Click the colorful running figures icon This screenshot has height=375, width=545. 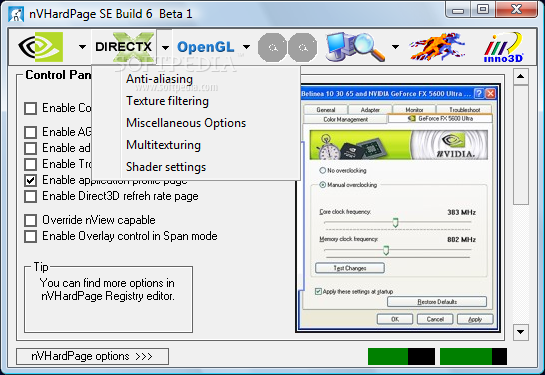coord(438,47)
